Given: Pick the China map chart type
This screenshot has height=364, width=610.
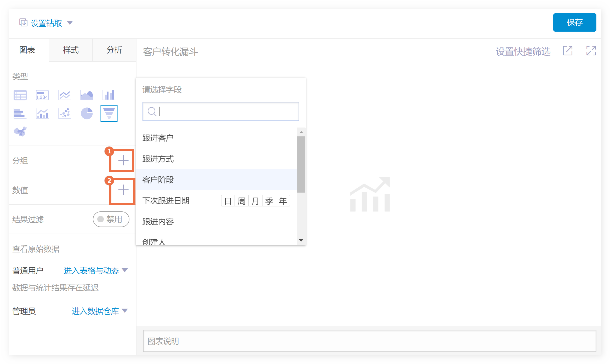Looking at the screenshot, I should click(x=20, y=131).
